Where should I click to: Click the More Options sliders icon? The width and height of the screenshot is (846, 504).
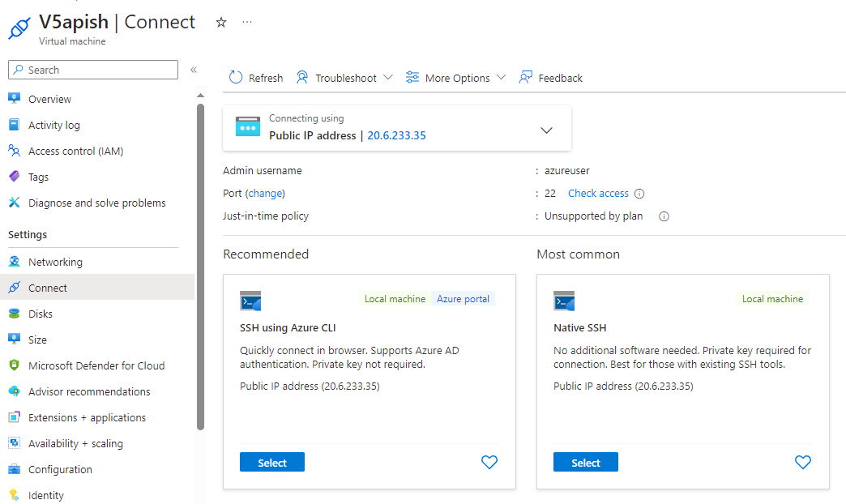tap(412, 78)
